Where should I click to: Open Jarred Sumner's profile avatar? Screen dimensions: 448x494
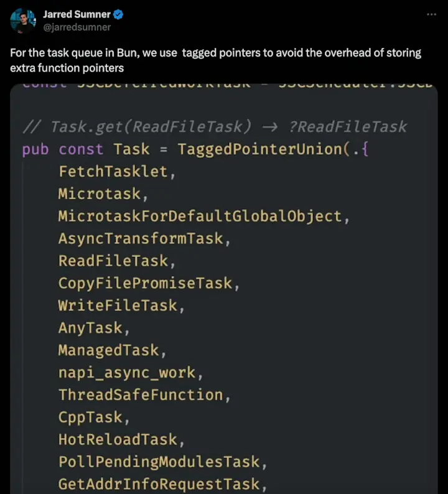(23, 21)
